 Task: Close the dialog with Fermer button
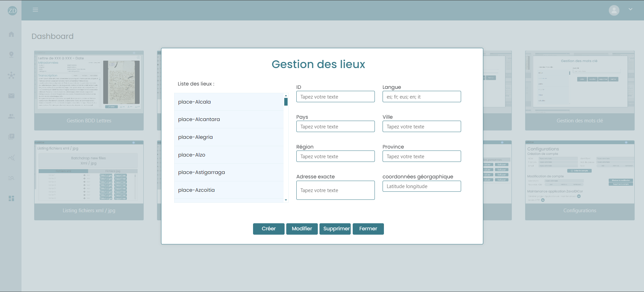(368, 229)
